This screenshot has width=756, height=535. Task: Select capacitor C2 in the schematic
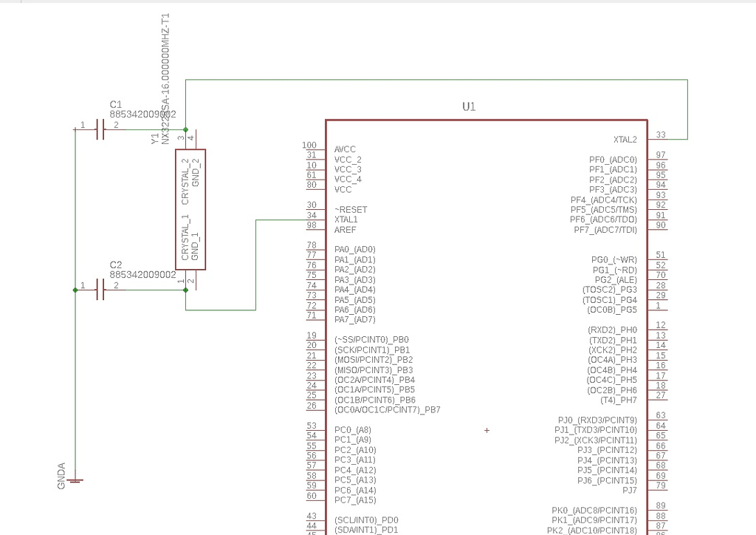coord(101,290)
